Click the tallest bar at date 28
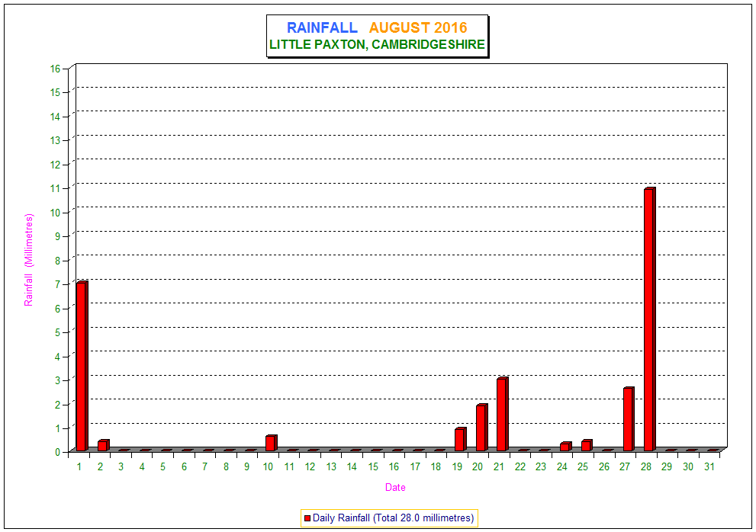Viewport: 756px width, 532px height. click(x=649, y=319)
